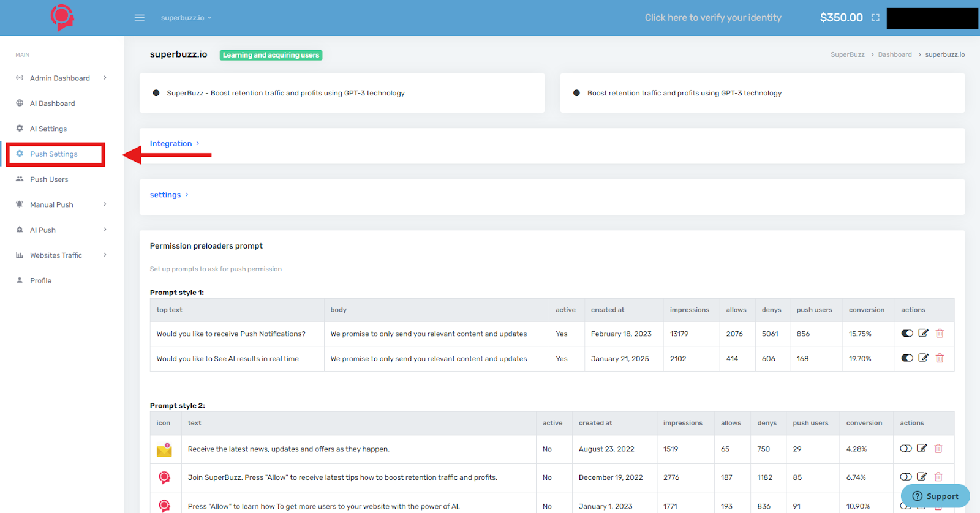Open Push Users page
Image resolution: width=980 pixels, height=513 pixels.
[49, 179]
